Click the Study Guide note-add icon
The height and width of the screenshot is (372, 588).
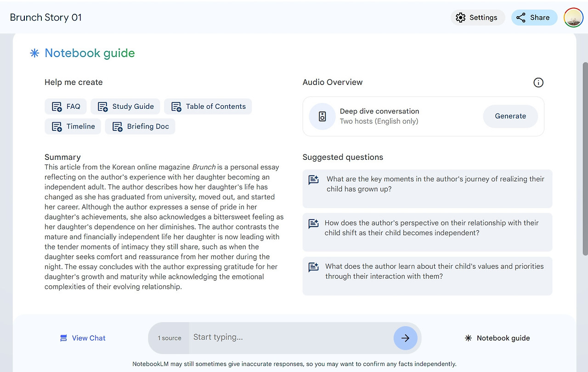(x=103, y=107)
